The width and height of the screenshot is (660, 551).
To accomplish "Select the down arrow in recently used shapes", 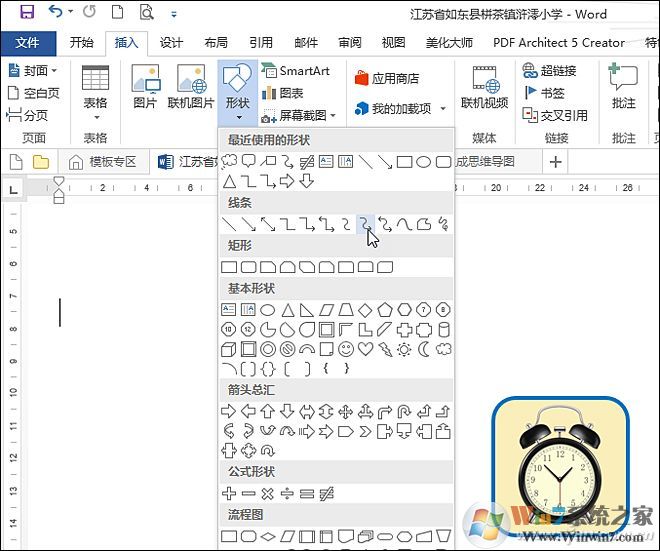I will (x=307, y=181).
